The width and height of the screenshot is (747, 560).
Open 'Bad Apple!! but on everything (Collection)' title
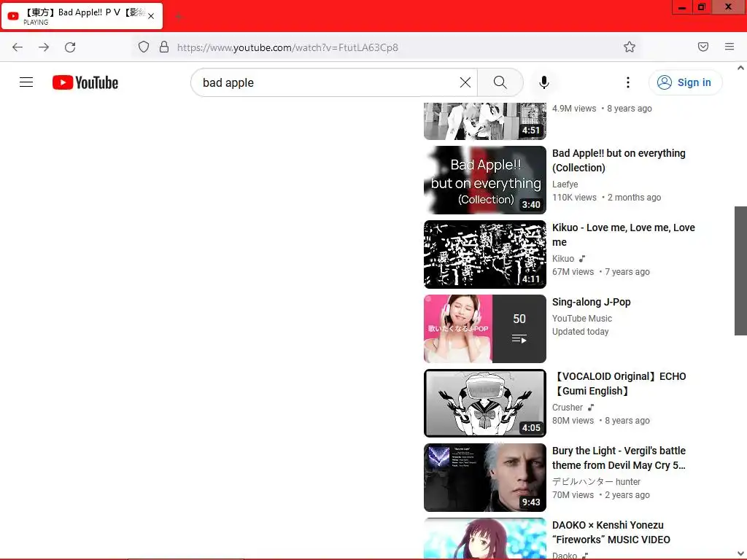coord(619,160)
